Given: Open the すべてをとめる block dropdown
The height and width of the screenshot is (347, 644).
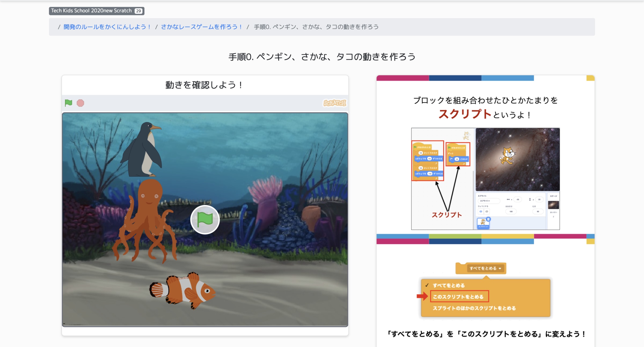Looking at the screenshot, I should pyautogui.click(x=485, y=268).
